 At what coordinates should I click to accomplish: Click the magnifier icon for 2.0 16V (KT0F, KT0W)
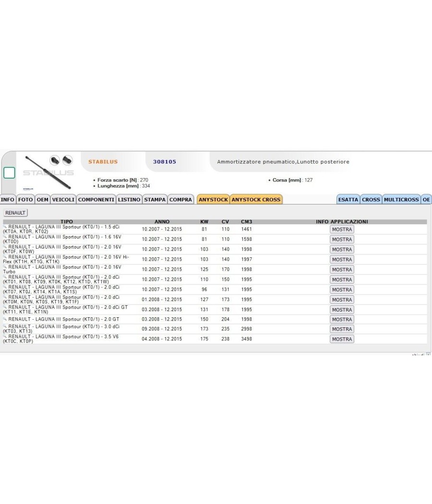[5, 247]
